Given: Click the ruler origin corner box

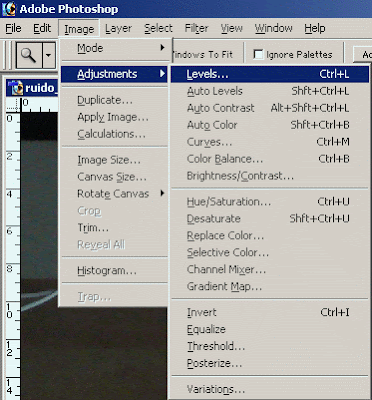Looking at the screenshot, I should tap(13, 105).
